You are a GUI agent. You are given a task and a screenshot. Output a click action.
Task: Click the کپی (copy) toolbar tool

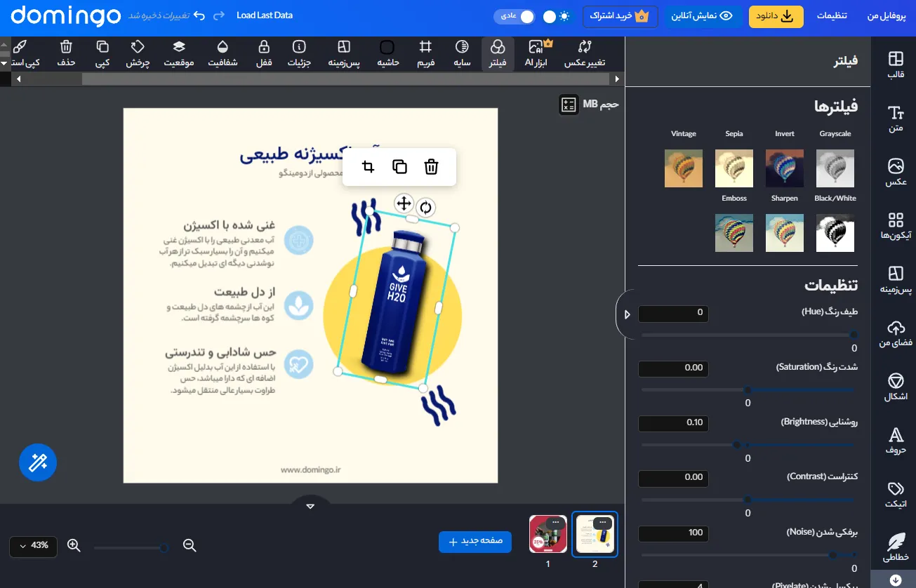click(x=102, y=54)
